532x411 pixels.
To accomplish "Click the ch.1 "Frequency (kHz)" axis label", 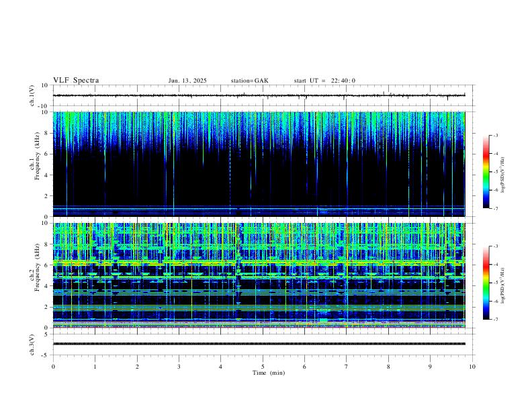I will coord(38,156).
